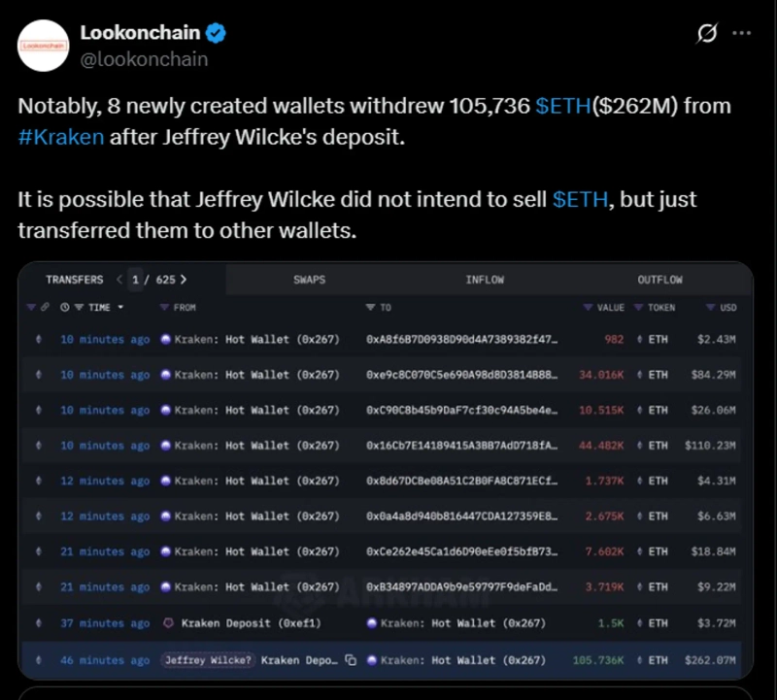Switch to the INFLOW tab
Screen dimensions: 777x700
485,280
